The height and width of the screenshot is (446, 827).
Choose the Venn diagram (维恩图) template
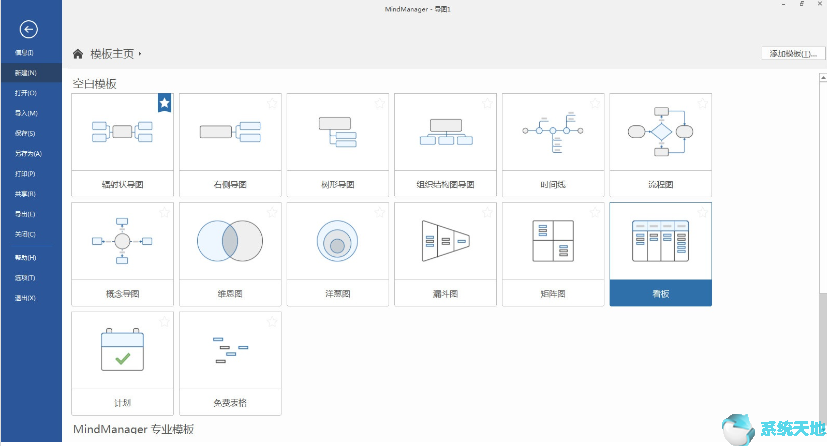(x=230, y=254)
